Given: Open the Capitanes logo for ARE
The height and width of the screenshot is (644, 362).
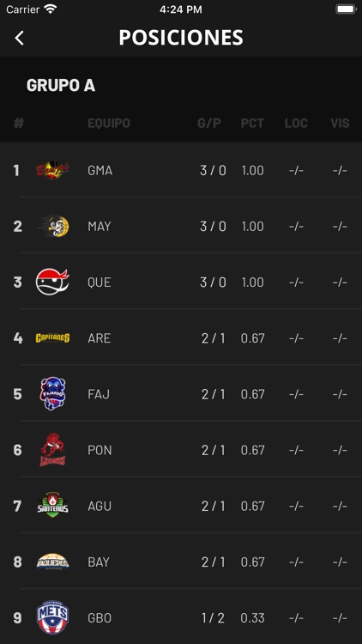Looking at the screenshot, I should point(52,338).
